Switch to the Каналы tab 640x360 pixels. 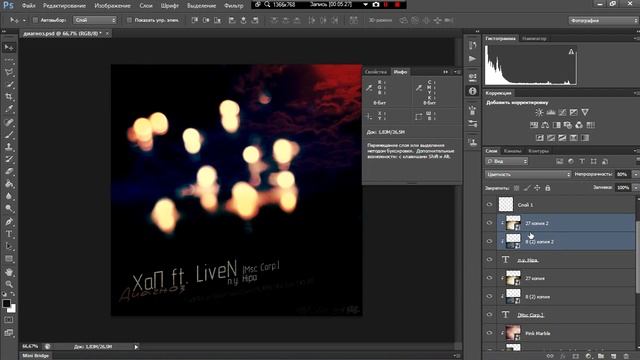pyautogui.click(x=513, y=151)
